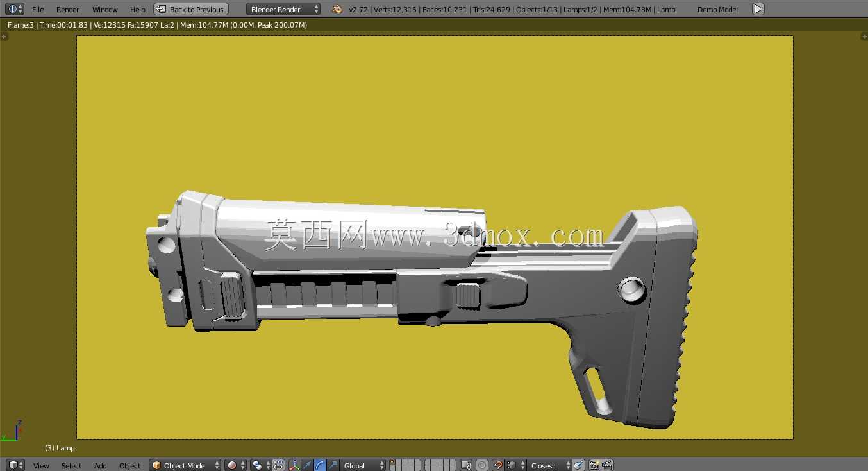868x471 pixels.
Task: Open the Render menu
Action: [x=68, y=10]
